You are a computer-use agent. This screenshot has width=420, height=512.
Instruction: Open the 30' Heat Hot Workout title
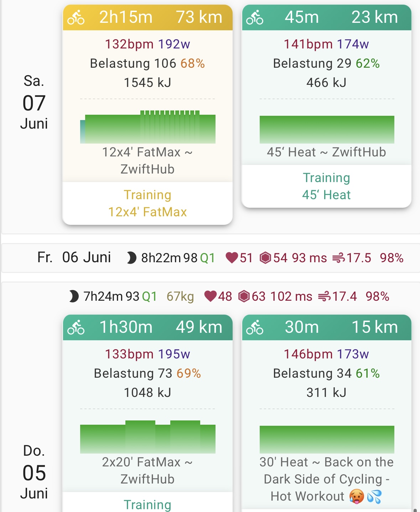tap(326, 479)
